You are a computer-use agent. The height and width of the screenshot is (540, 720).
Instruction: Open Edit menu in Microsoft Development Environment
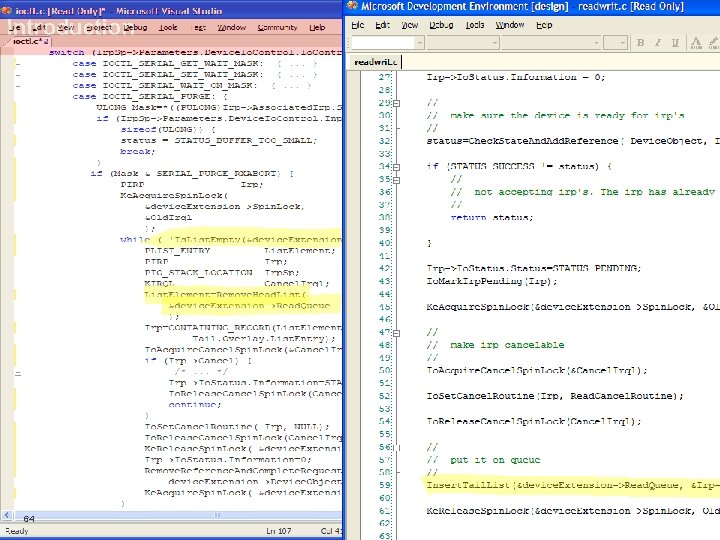point(382,25)
